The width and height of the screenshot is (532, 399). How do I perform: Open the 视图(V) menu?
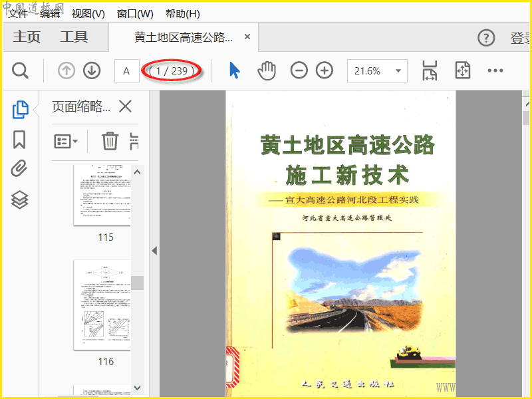[x=88, y=14]
